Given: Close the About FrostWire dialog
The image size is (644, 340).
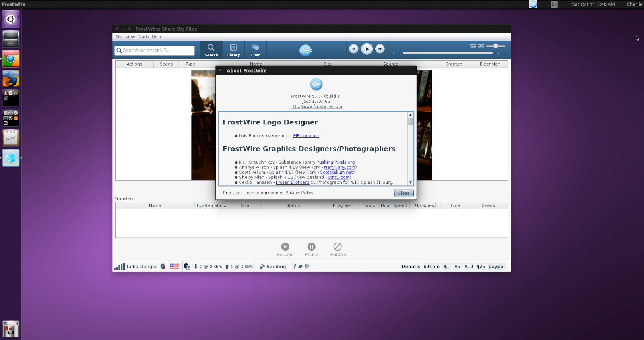Looking at the screenshot, I should pos(404,193).
